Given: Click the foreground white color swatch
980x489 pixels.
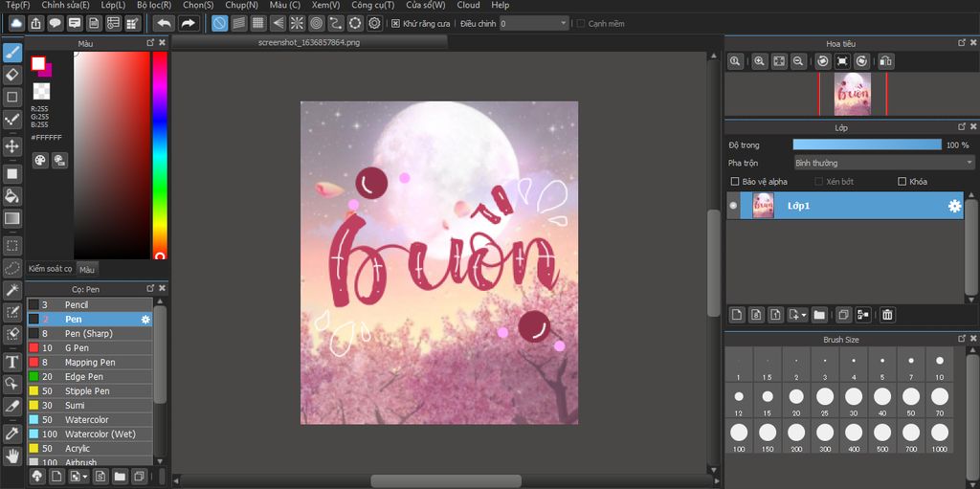Looking at the screenshot, I should pos(38,64).
